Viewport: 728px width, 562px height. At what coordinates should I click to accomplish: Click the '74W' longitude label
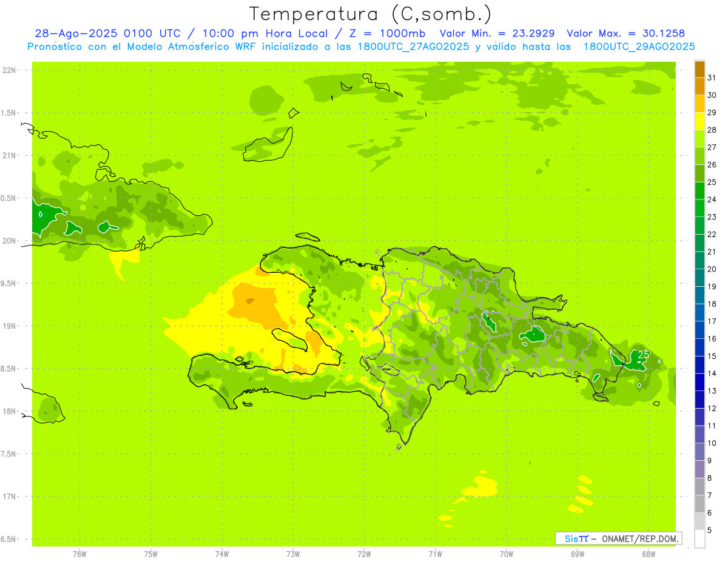(x=222, y=554)
